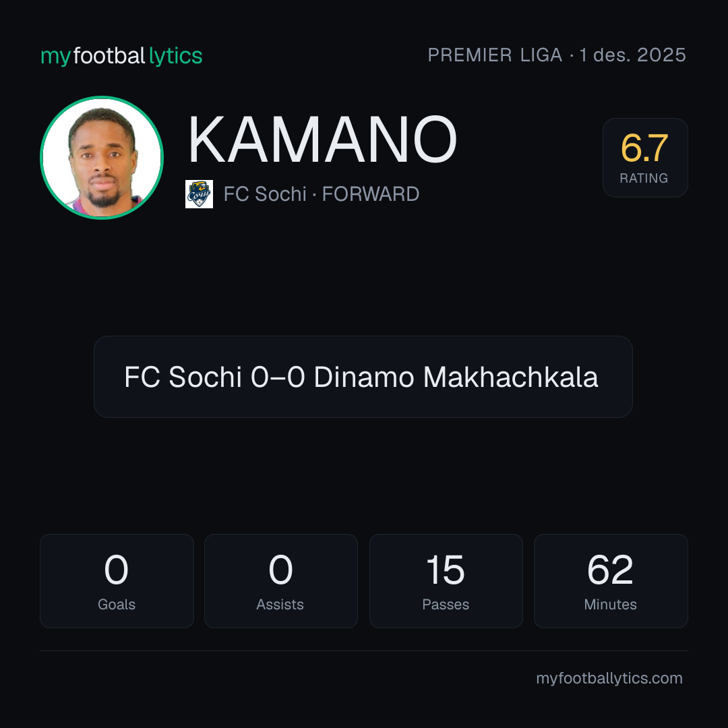Click the KAMANO player name heading
This screenshot has width=728, height=728.
322,140
